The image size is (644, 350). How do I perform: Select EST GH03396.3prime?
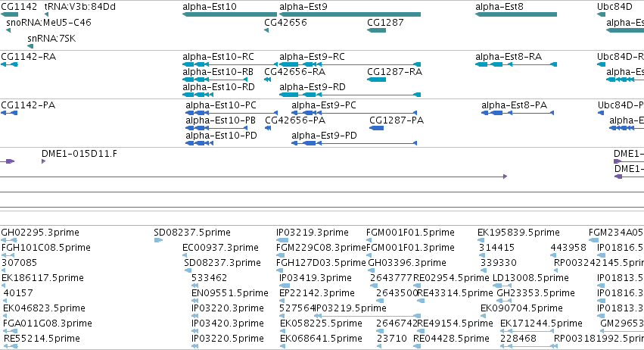pos(371,270)
